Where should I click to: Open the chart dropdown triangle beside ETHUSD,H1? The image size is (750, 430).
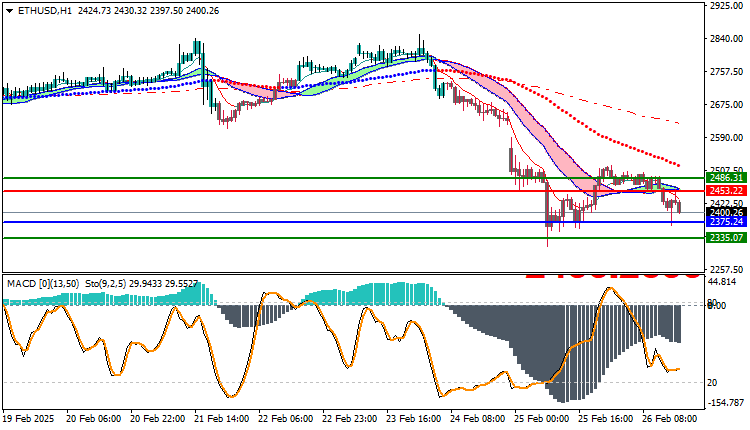point(10,11)
